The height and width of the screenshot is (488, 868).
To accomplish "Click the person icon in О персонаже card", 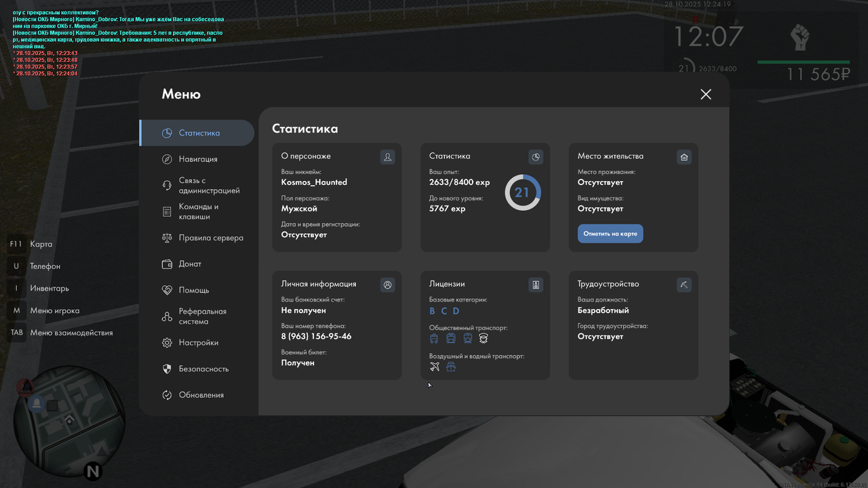I will click(x=388, y=157).
